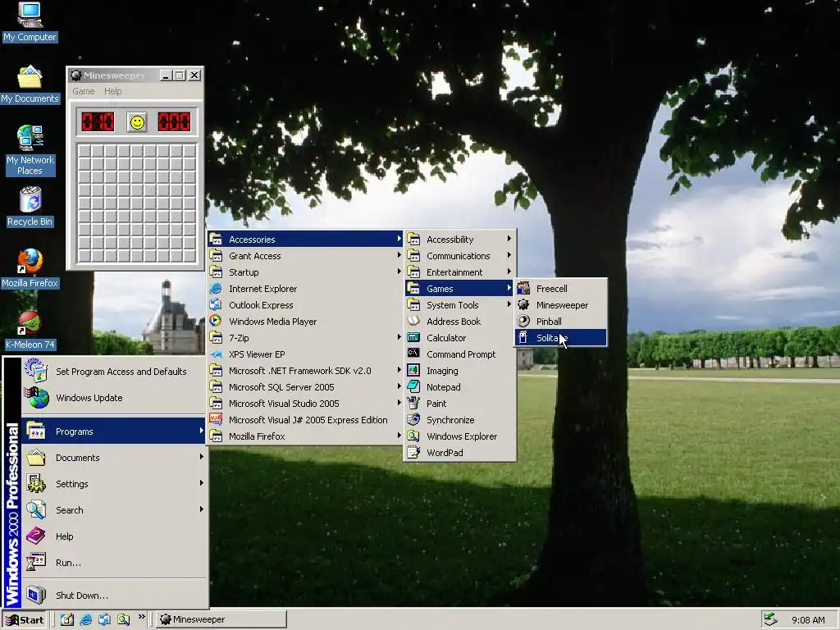This screenshot has width=840, height=630.
Task: Open WordPad from Accessories menu
Action: 460,453
